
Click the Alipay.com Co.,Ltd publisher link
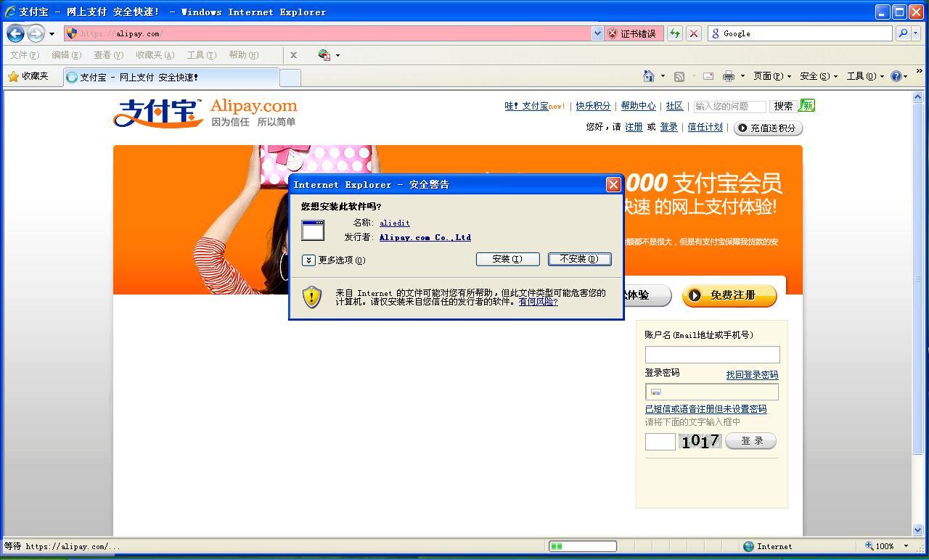[425, 237]
